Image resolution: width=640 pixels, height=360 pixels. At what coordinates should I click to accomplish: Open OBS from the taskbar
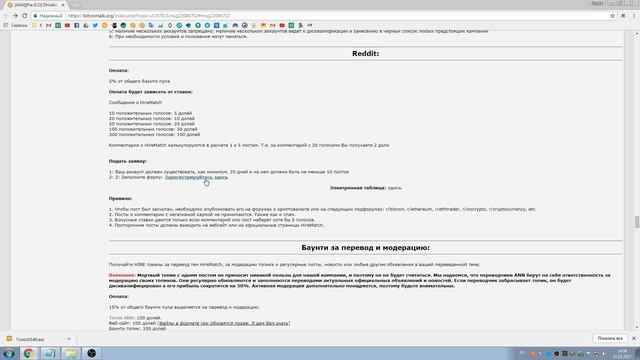tap(91, 353)
